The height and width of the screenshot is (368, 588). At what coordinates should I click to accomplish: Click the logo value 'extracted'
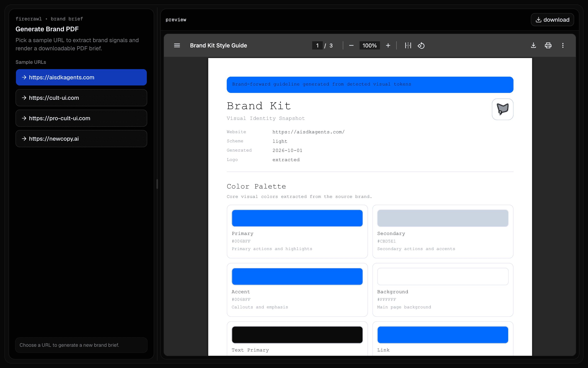[x=286, y=160]
